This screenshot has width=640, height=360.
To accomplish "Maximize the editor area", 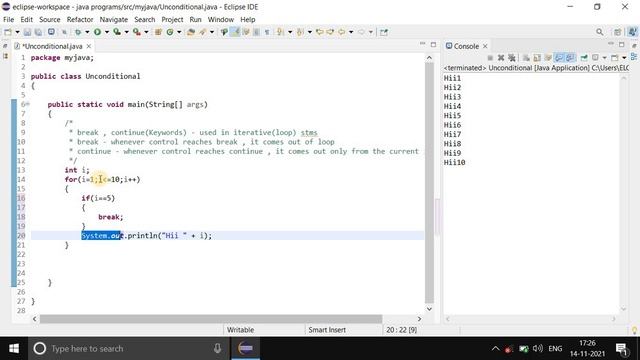I will [433, 44].
